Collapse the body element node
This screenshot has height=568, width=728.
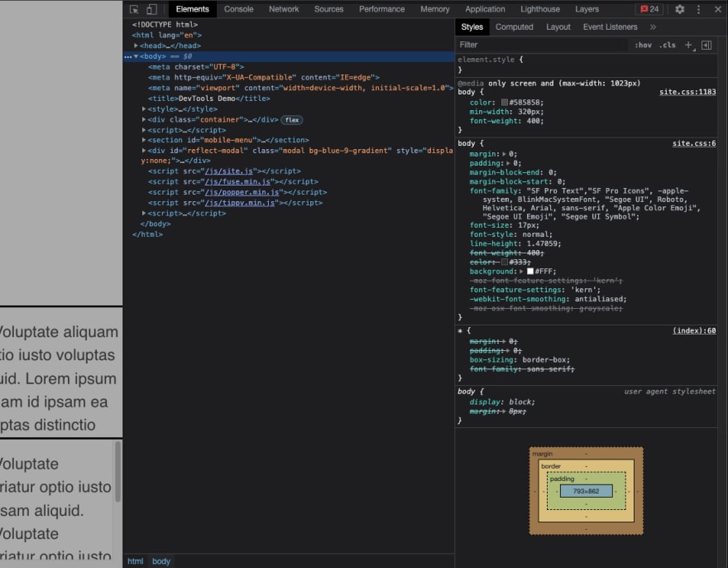tap(136, 56)
